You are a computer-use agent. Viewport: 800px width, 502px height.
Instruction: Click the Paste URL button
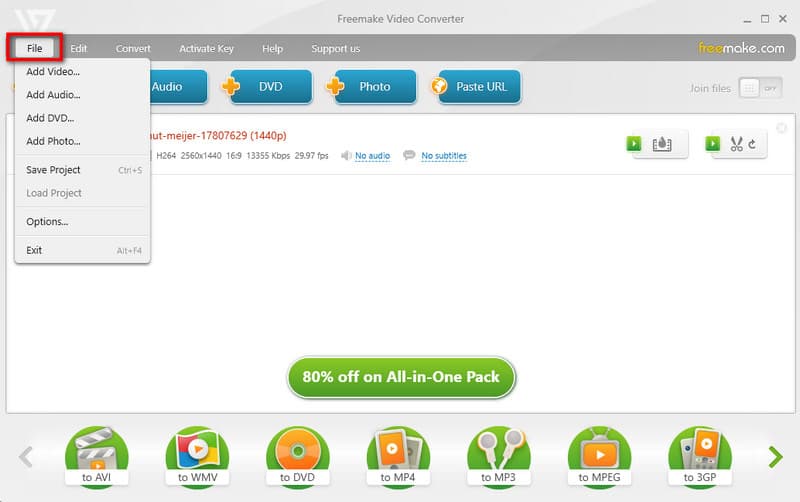(480, 87)
